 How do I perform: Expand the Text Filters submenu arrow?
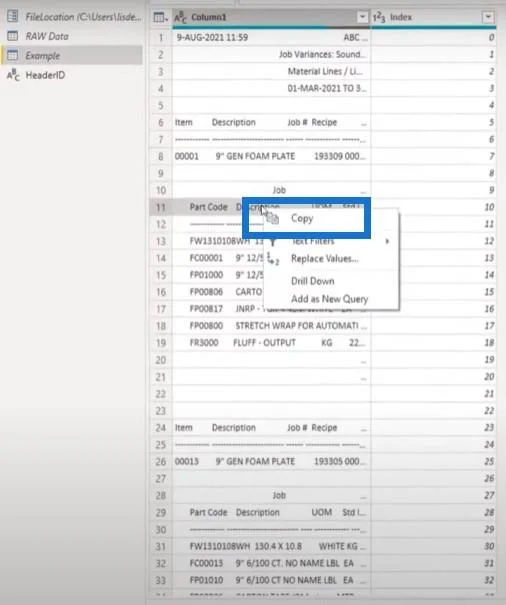(x=387, y=242)
